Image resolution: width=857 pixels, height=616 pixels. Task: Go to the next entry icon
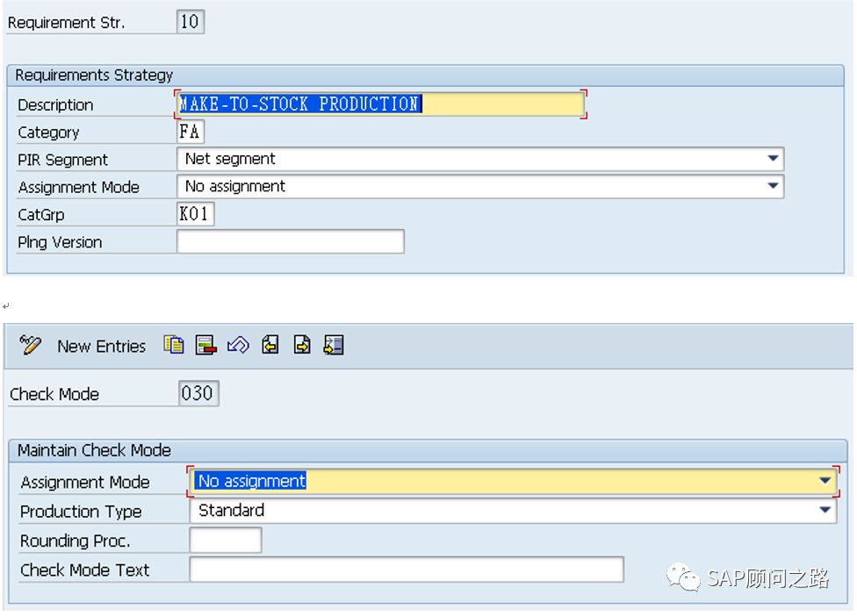[302, 345]
